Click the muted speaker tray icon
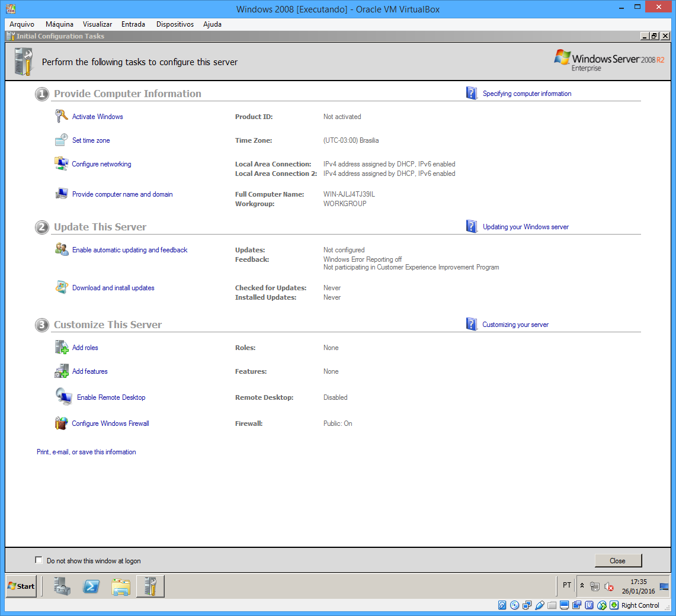This screenshot has height=616, width=676. pos(608,586)
